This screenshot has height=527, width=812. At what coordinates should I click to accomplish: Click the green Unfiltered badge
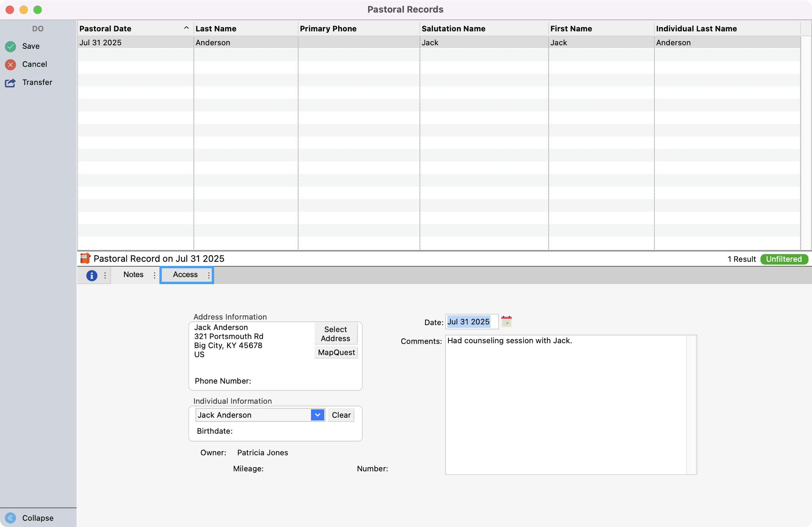[x=783, y=259]
